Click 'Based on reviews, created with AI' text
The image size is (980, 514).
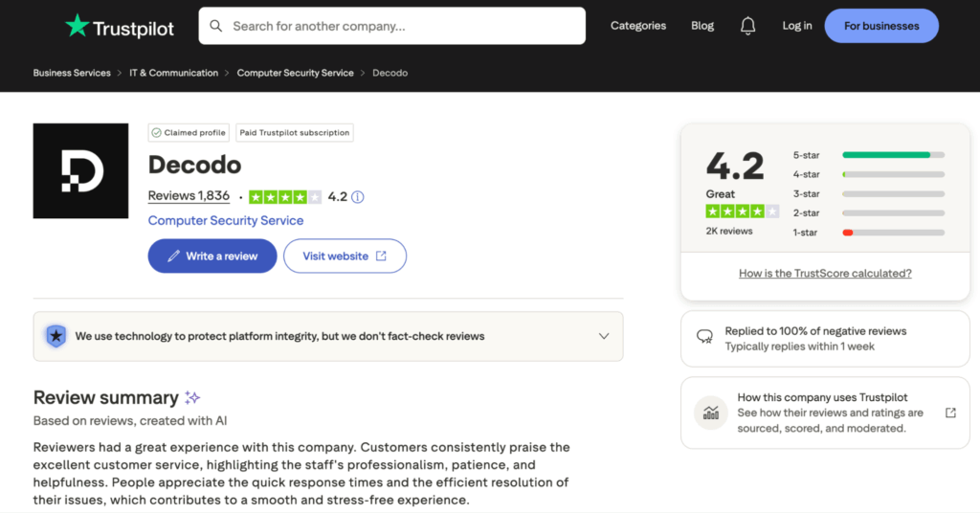130,421
